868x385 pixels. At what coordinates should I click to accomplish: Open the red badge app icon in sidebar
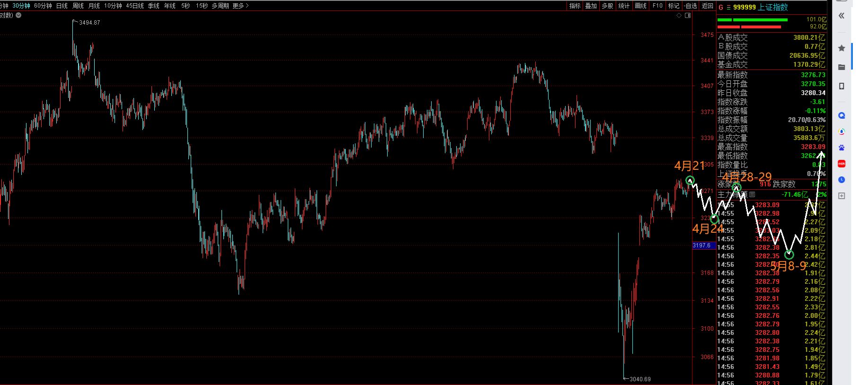(841, 164)
